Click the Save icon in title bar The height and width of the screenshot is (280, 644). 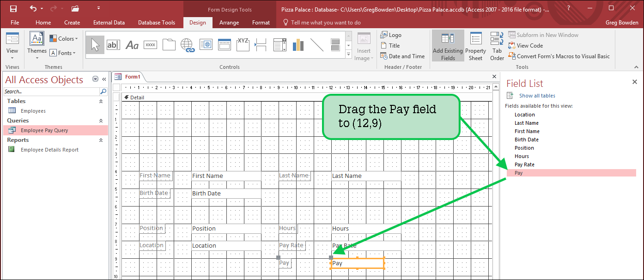(13, 8)
